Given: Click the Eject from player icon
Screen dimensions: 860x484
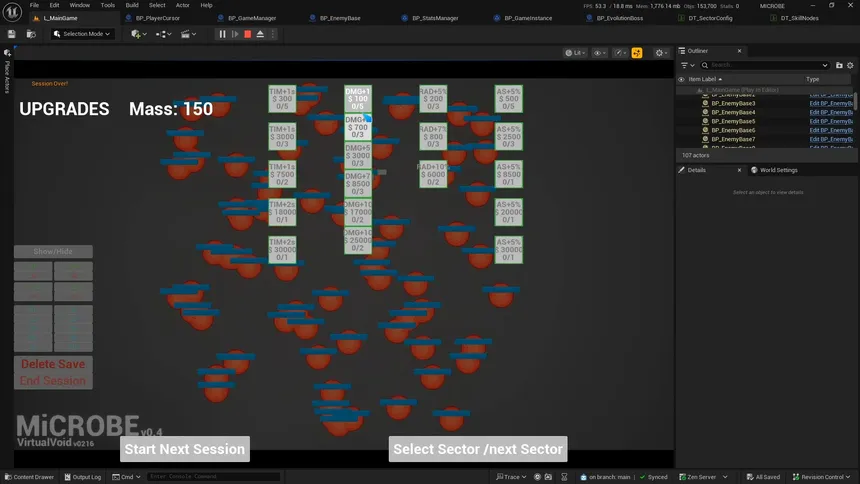Looking at the screenshot, I should (261, 34).
